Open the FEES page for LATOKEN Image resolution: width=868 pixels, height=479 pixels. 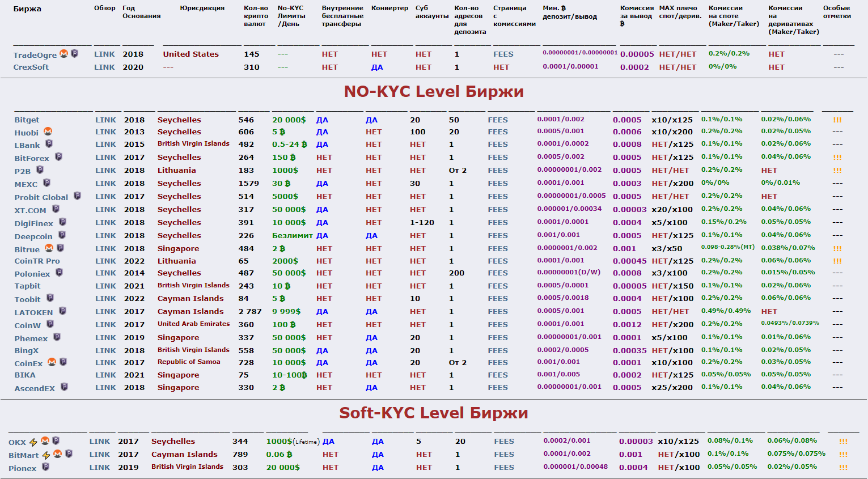click(x=498, y=312)
